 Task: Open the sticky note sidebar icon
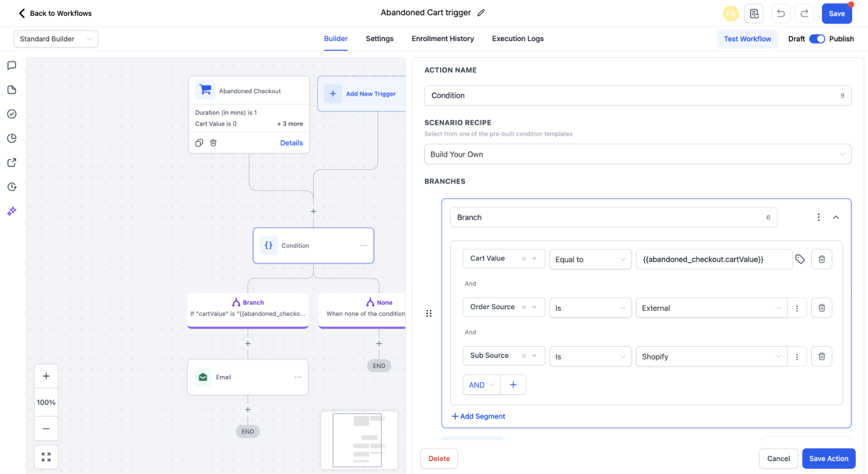coord(12,90)
